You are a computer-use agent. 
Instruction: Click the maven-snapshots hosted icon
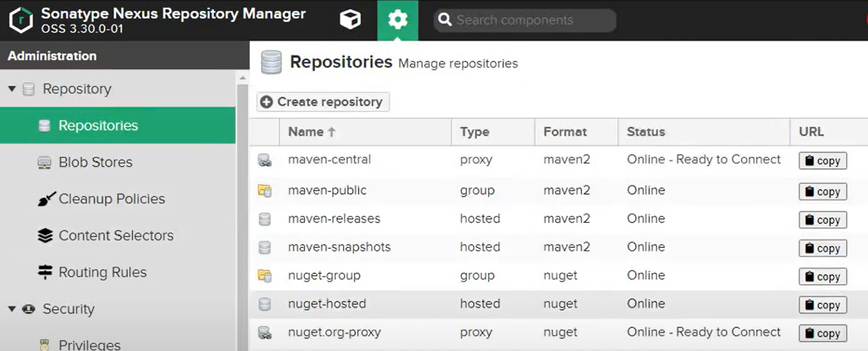pyautogui.click(x=265, y=248)
